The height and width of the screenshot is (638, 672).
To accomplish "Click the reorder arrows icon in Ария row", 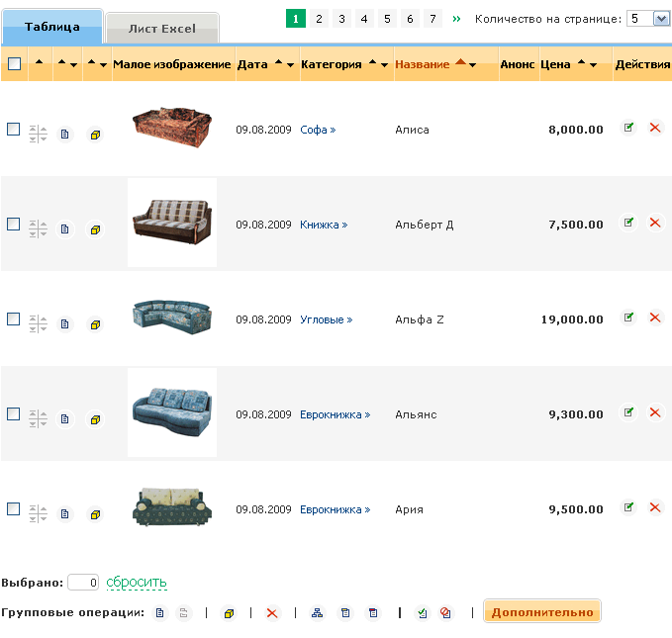I will click(38, 513).
